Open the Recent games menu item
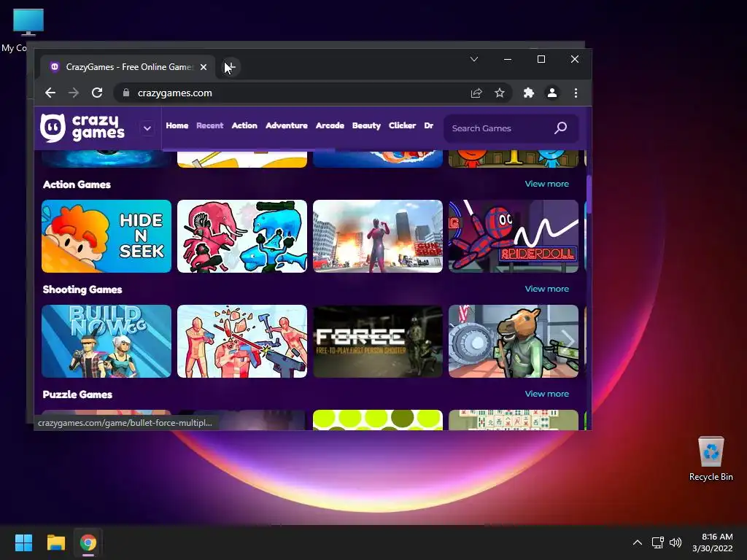 (x=209, y=125)
